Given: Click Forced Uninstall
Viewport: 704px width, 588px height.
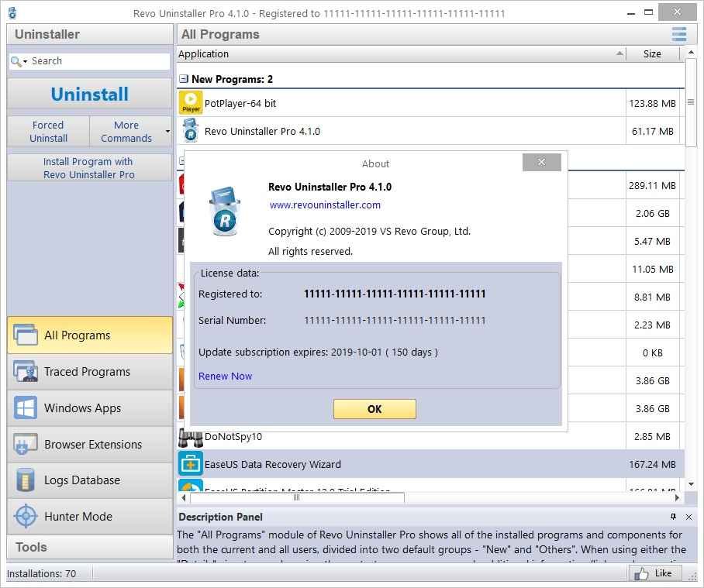Looking at the screenshot, I should [49, 132].
